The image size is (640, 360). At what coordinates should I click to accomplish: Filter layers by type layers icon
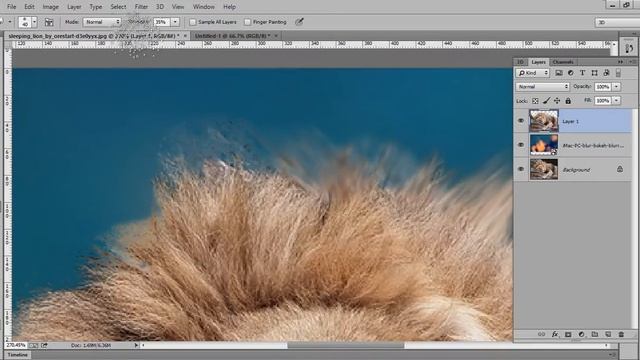582,73
